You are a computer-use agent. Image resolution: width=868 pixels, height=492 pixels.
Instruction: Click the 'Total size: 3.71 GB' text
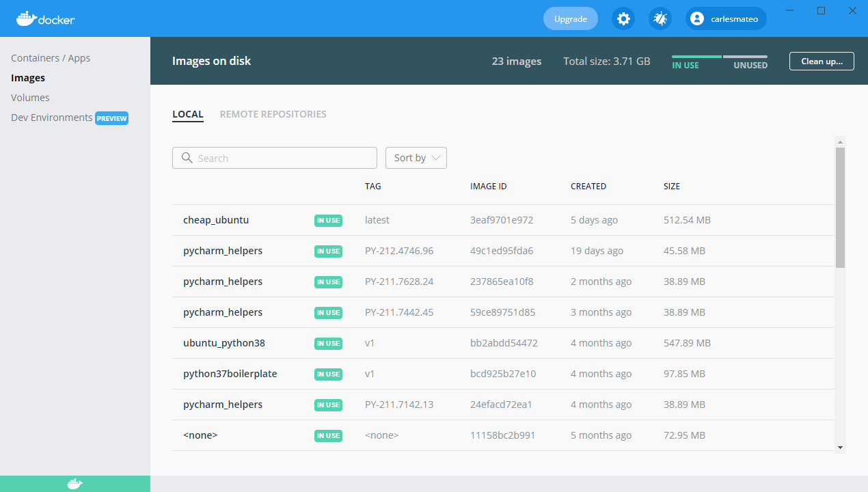[x=607, y=61]
